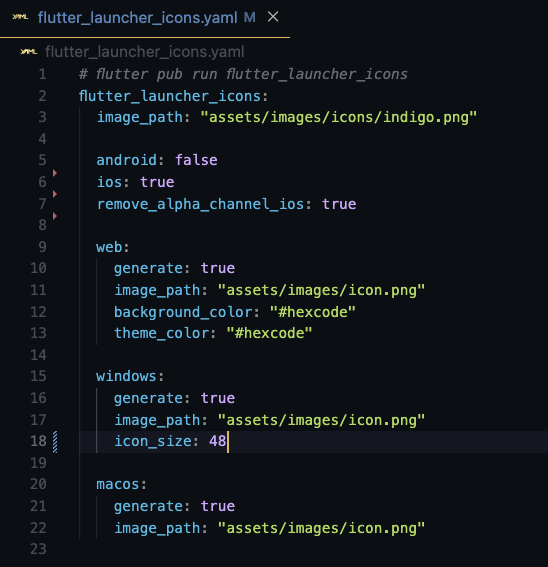The image size is (548, 567).
Task: Click the 'flutter_launcher_icons:' root key
Action: [173, 96]
